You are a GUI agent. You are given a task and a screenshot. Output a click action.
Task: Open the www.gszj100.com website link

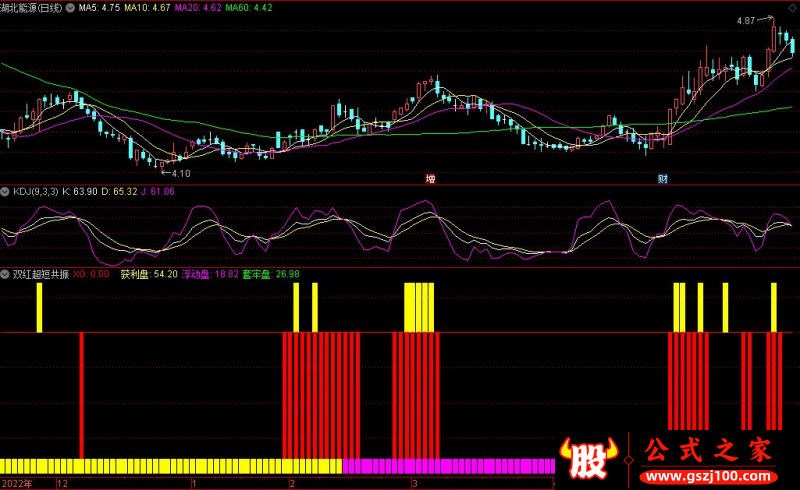[x=708, y=475]
